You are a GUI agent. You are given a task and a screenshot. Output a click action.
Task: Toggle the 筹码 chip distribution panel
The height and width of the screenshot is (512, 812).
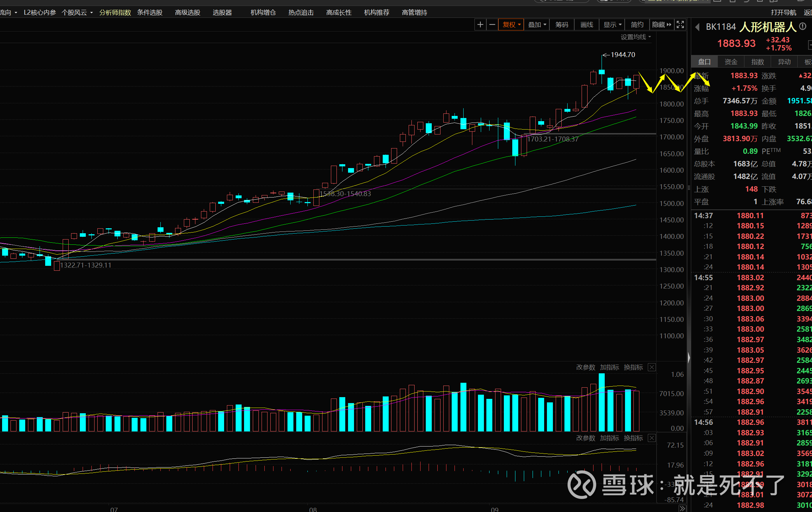[562, 25]
